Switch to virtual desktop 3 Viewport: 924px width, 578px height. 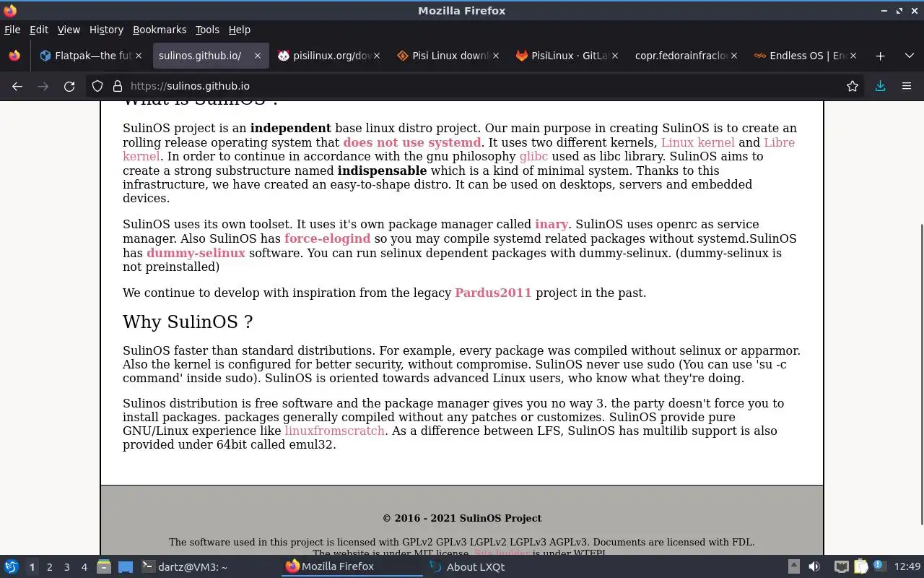pos(66,567)
